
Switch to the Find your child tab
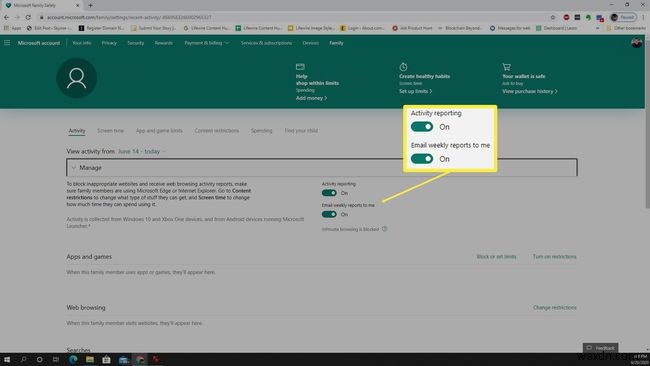(x=301, y=131)
